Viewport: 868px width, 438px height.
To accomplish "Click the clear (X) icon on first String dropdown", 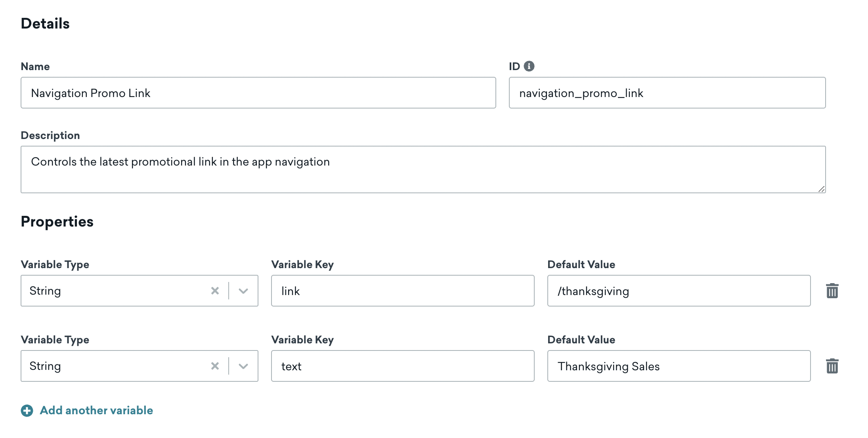I will click(216, 291).
